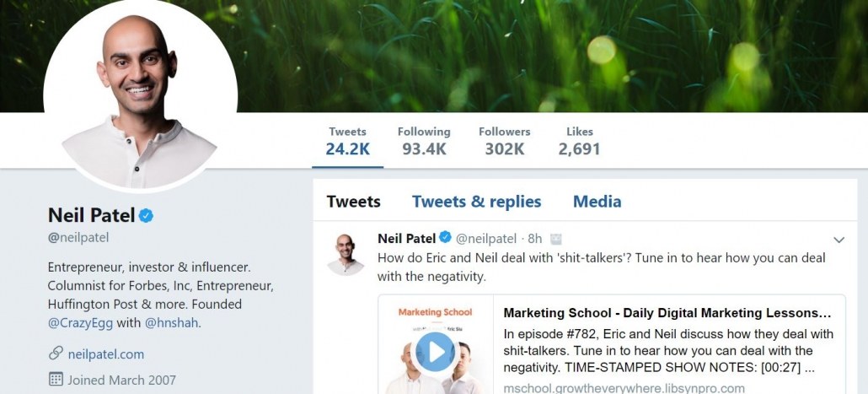
Task: Open Neil Patel's avatar in the tweet
Action: [346, 253]
